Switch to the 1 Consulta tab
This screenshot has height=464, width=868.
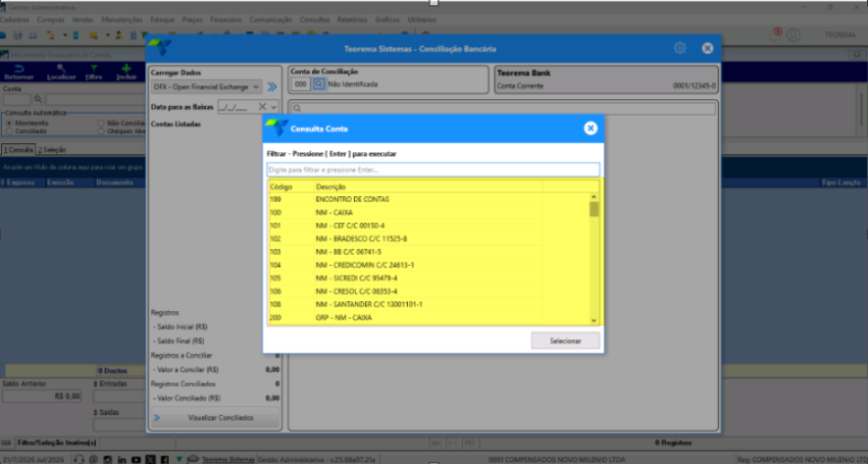pyautogui.click(x=19, y=149)
